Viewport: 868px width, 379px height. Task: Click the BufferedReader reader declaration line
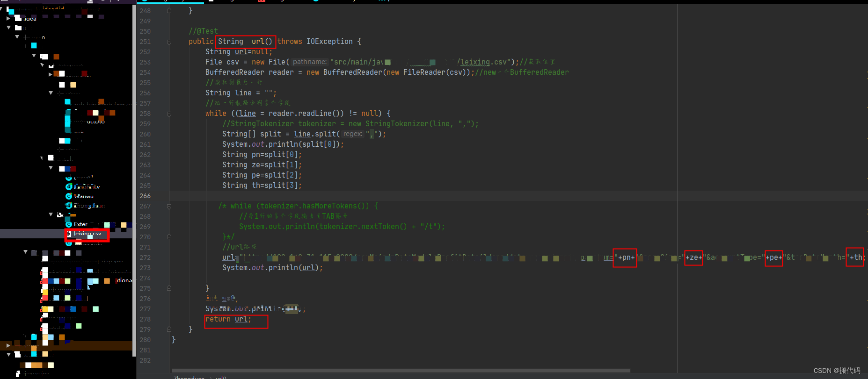coord(387,72)
